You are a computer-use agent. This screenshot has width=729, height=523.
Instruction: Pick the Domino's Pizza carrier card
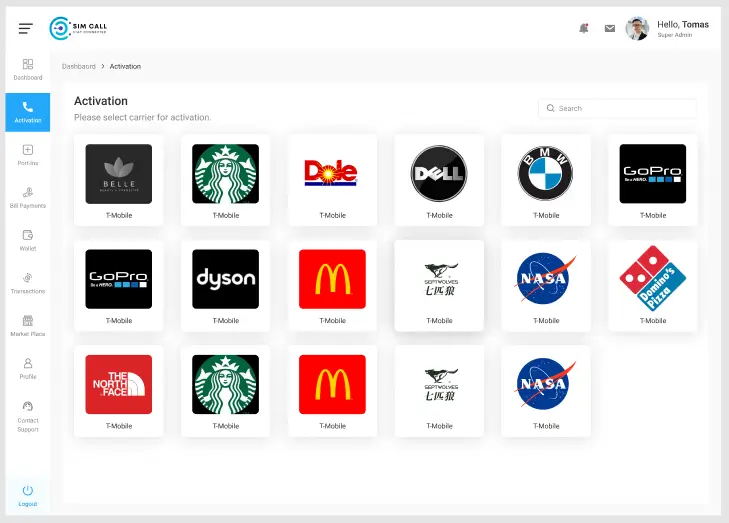tap(653, 285)
